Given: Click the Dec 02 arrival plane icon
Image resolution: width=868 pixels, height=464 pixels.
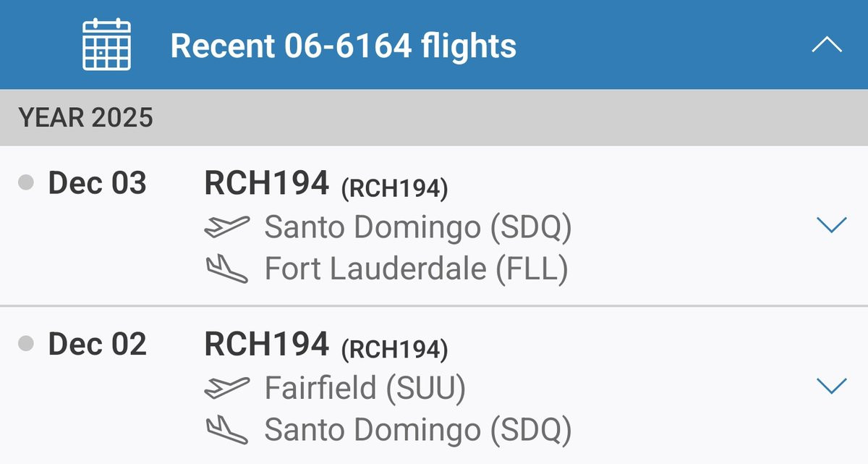Looking at the screenshot, I should coord(226,430).
